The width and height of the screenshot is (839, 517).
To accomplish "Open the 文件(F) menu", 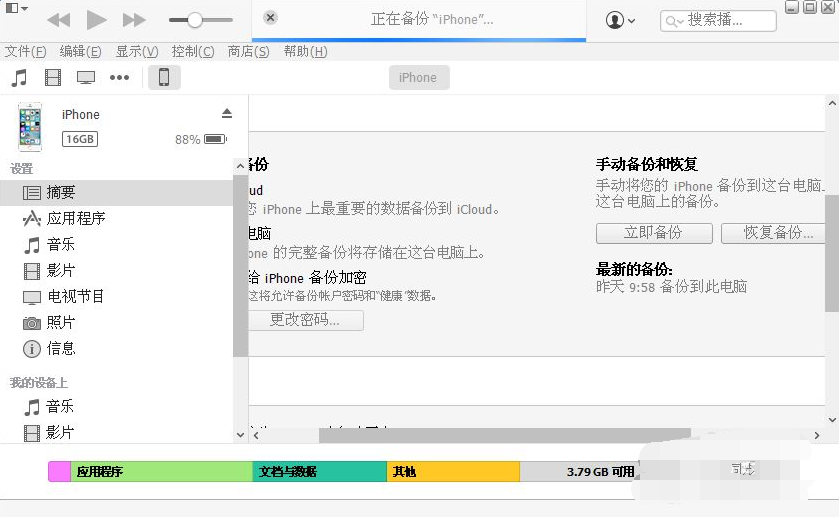I will point(26,51).
